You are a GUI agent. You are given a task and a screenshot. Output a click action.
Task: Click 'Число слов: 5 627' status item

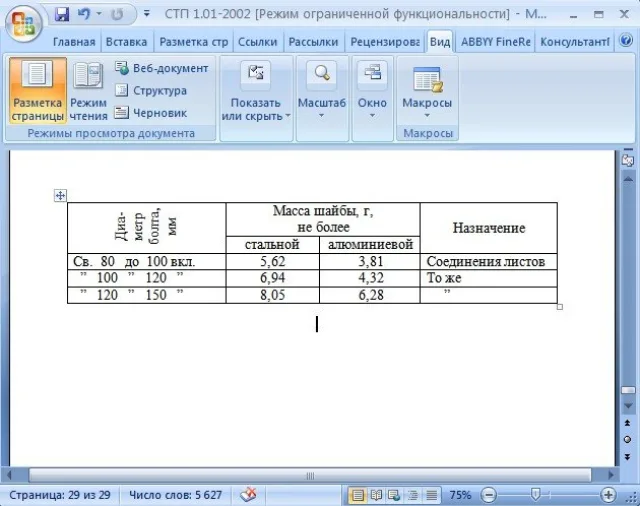coord(176,495)
